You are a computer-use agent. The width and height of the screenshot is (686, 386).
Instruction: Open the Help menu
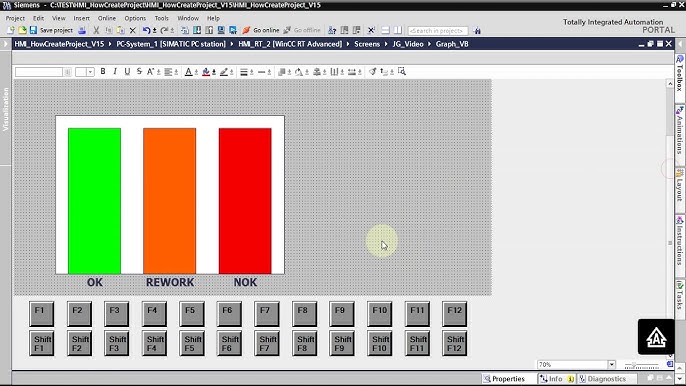(x=213, y=18)
